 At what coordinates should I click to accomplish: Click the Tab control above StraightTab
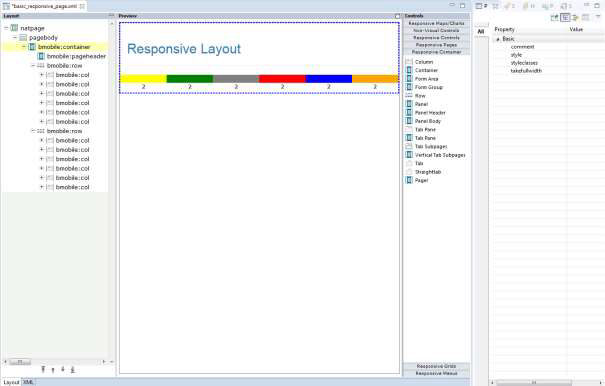point(415,164)
